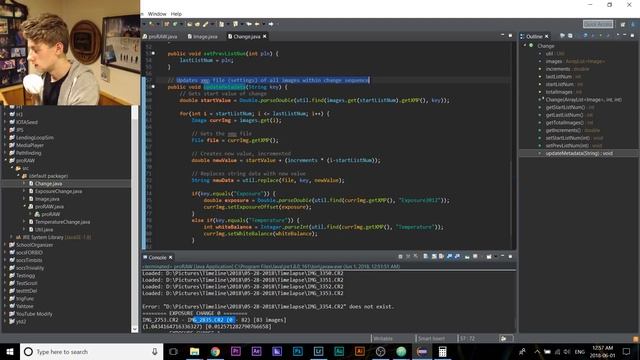The image size is (640, 360).
Task: Click the Windows Start button
Action: click(x=10, y=351)
